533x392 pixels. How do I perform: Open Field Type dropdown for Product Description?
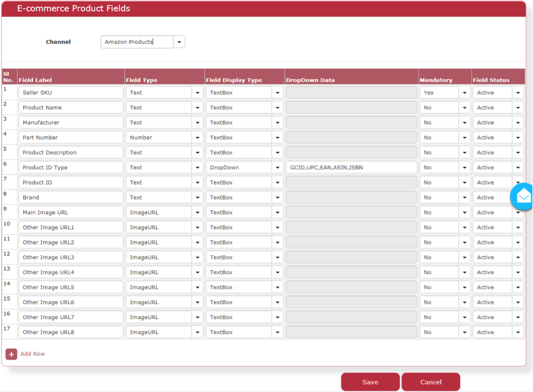pos(197,152)
